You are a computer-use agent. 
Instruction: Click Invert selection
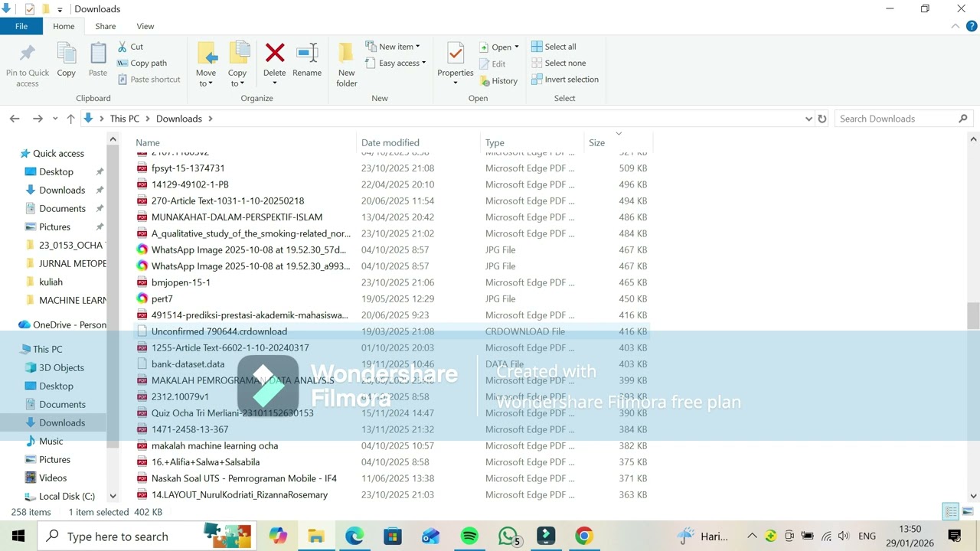click(x=564, y=80)
